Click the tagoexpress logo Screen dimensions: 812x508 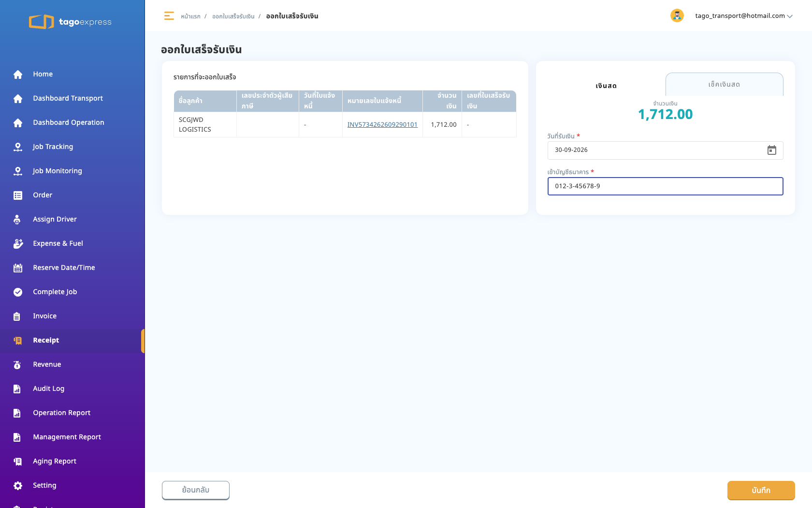70,22
